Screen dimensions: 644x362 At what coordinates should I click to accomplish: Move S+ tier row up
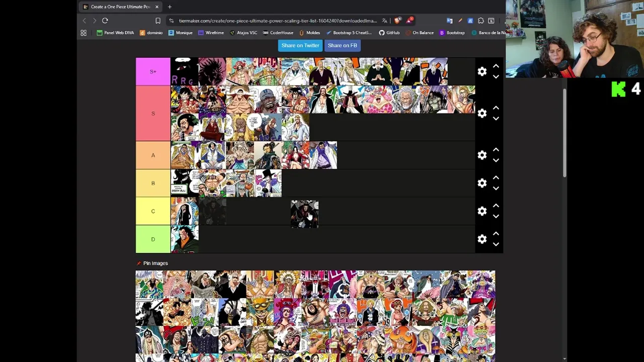496,66
